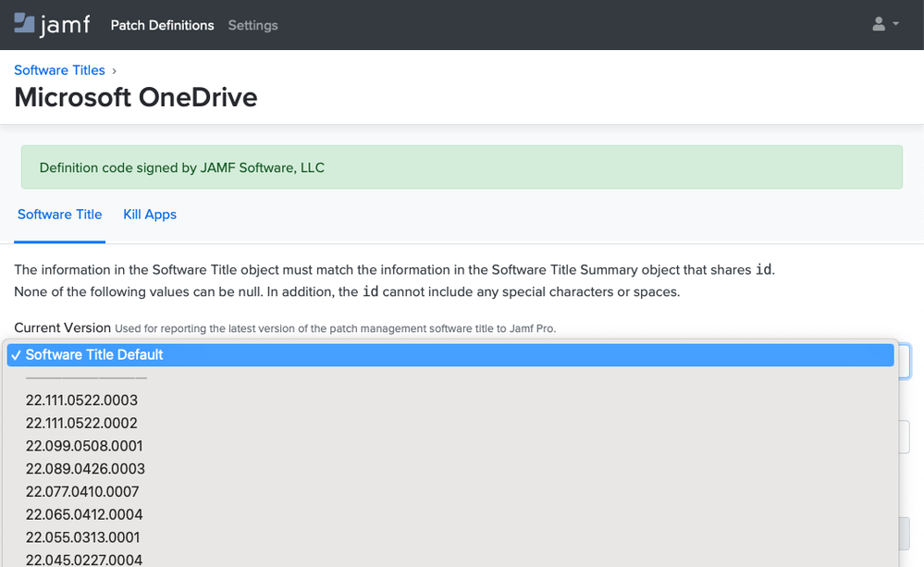Screen dimensions: 924x567
Task: Select Software Title Default option
Action: [450, 355]
